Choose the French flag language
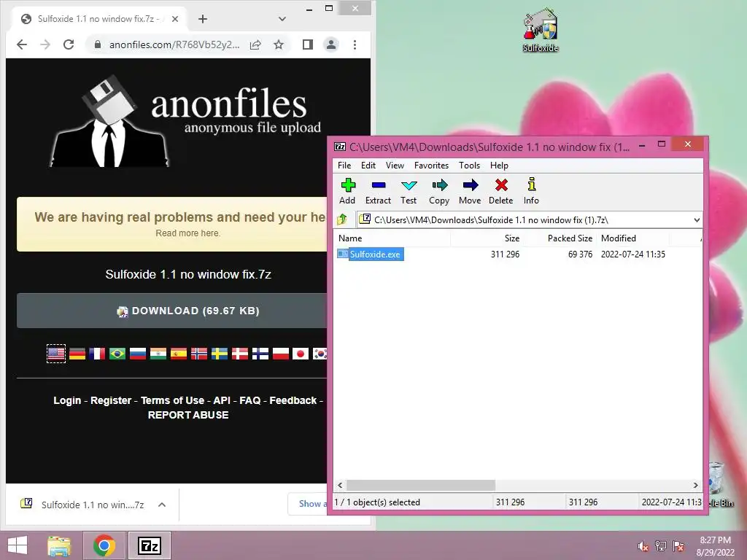 pyautogui.click(x=97, y=354)
